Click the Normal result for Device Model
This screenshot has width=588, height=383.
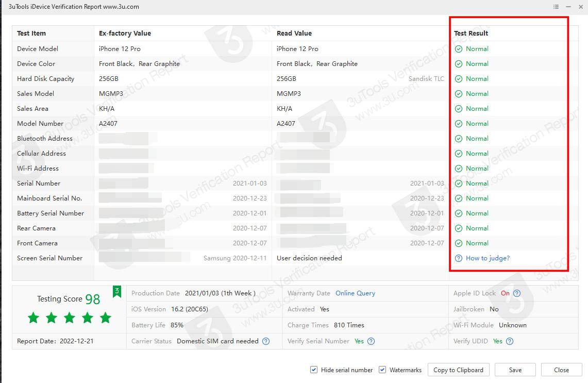point(477,49)
